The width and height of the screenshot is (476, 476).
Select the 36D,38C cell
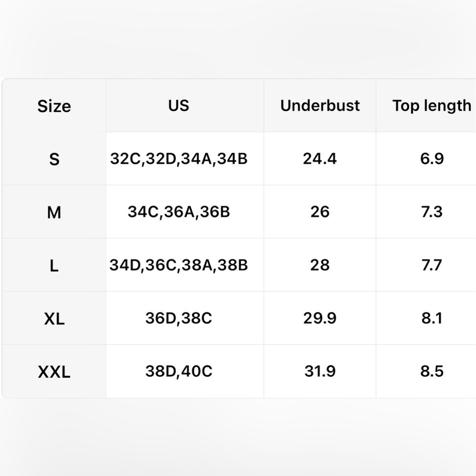click(x=179, y=318)
